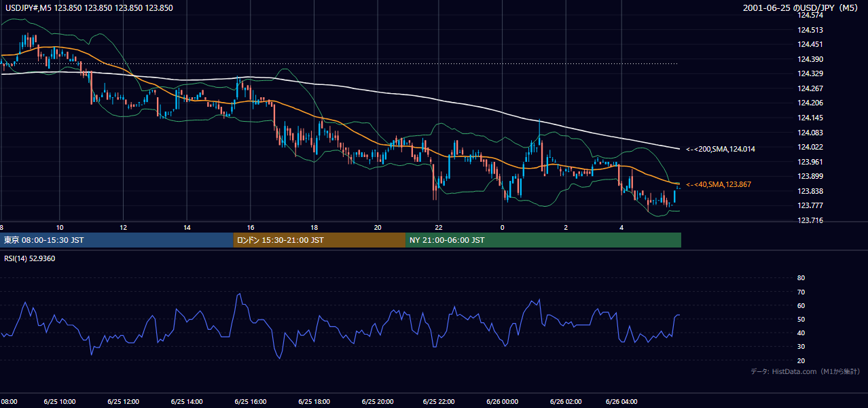Click RSI scale value 60
This screenshot has height=408, width=868.
(x=801, y=305)
